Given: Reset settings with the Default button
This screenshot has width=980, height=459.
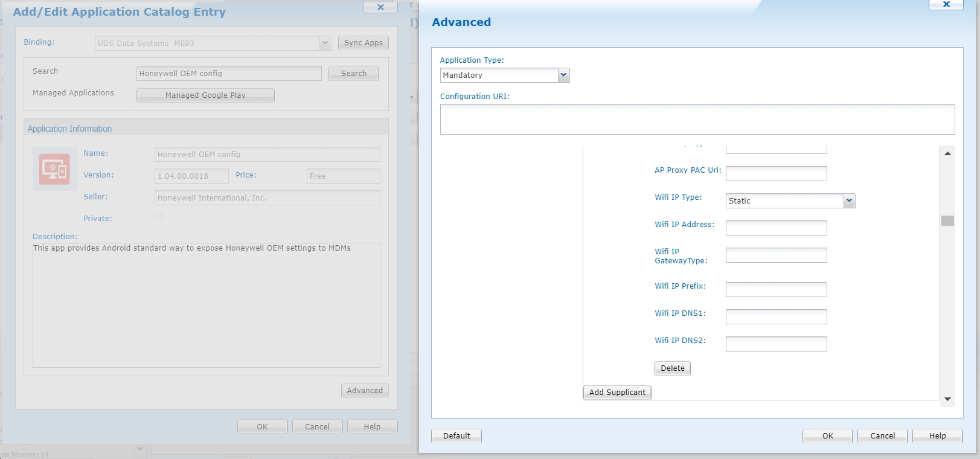Looking at the screenshot, I should [x=456, y=436].
